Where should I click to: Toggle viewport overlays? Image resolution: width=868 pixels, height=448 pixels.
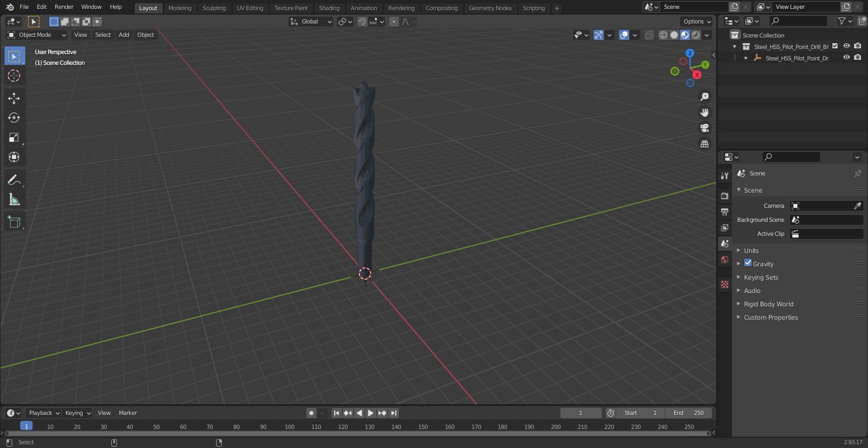pyautogui.click(x=624, y=35)
